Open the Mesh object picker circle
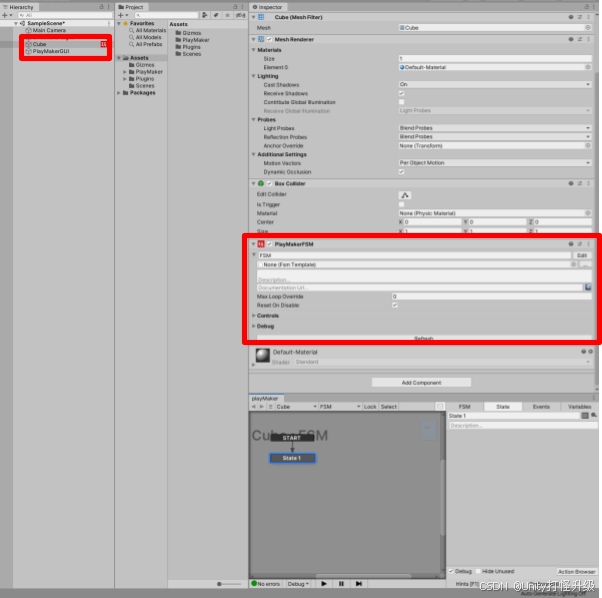Screen dimensions: 602x598 tap(588, 28)
